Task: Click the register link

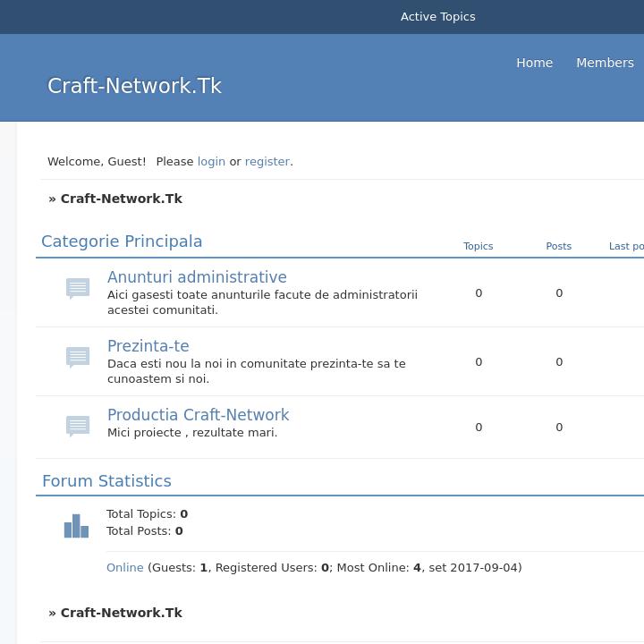Action: tap(267, 162)
